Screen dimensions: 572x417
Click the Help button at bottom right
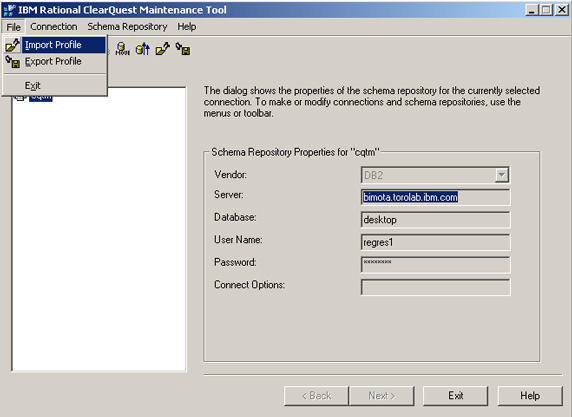tap(530, 396)
